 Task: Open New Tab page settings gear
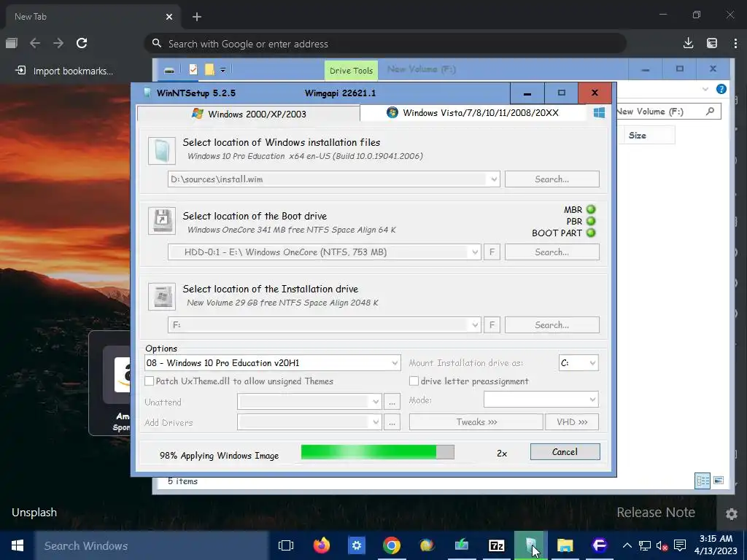[731, 514]
